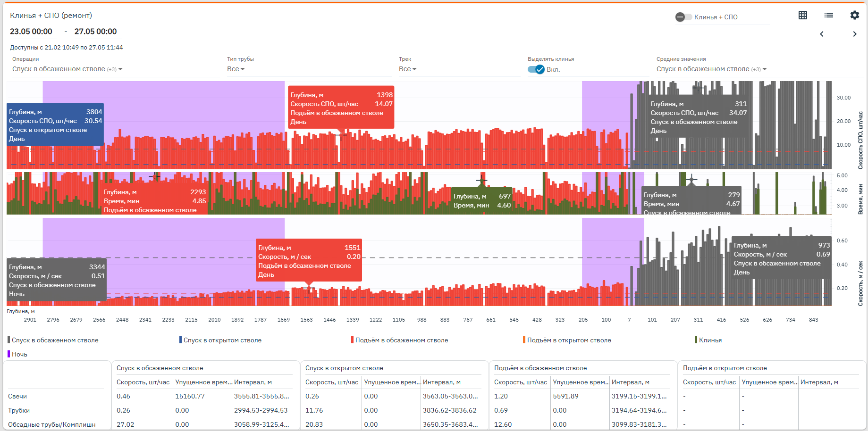Open the Трек dropdown
The height and width of the screenshot is (431, 868).
[408, 69]
